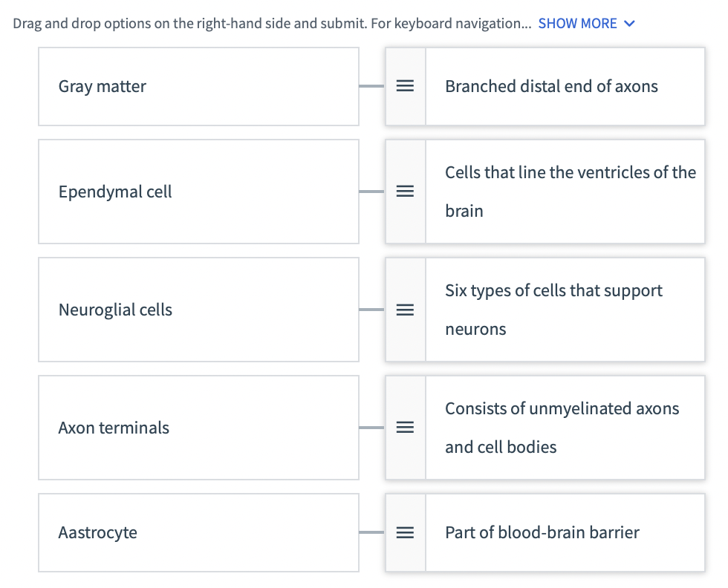
Task: Collapse the SHOW MORE disclosure arrow
Action: click(629, 23)
